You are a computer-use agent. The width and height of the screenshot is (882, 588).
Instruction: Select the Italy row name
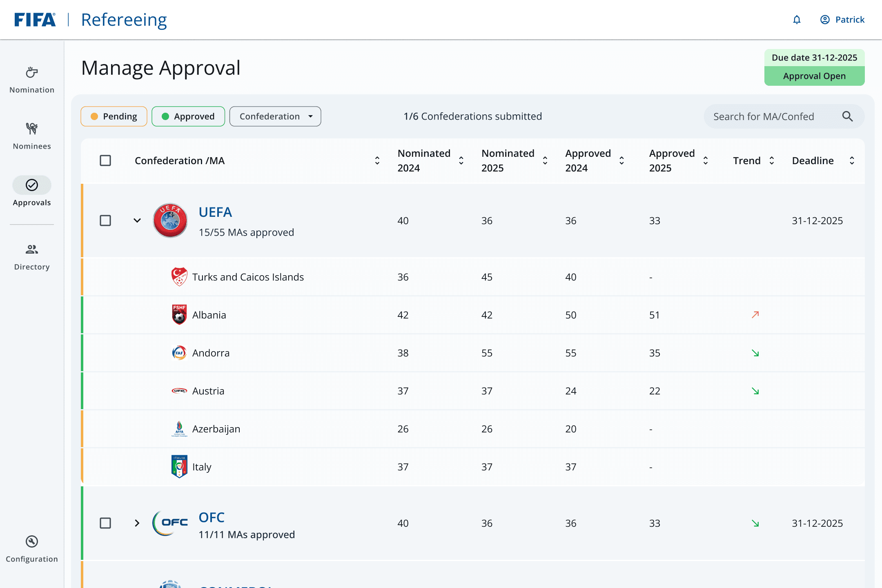(202, 467)
